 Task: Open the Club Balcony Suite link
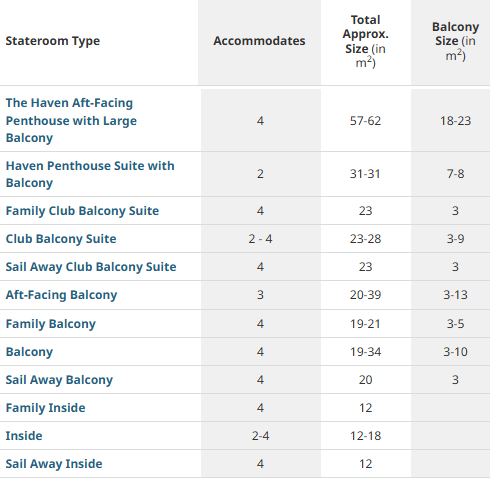61,239
